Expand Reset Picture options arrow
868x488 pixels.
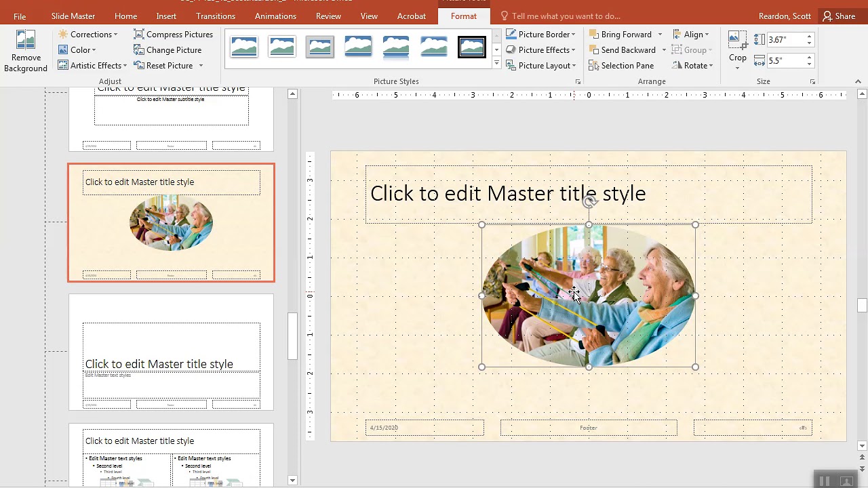(x=200, y=66)
